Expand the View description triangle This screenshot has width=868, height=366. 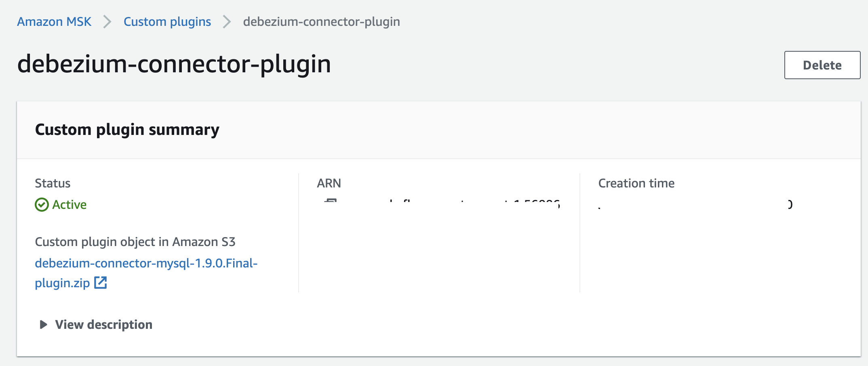click(43, 324)
